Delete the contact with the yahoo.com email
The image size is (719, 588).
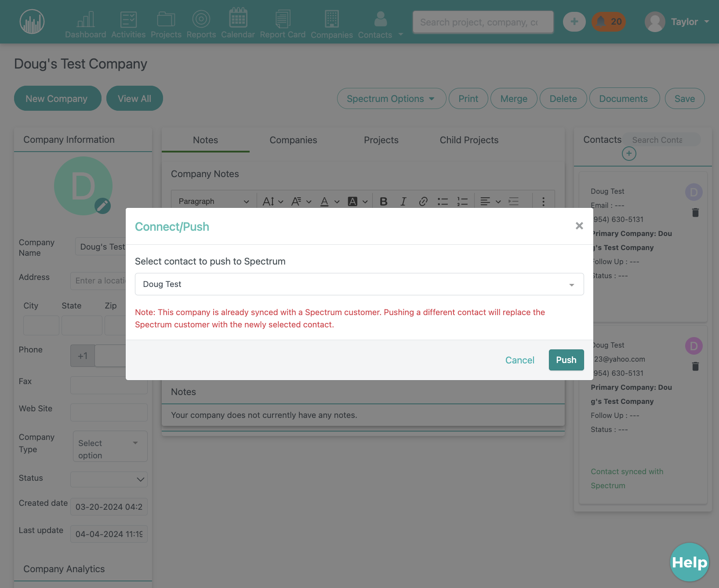pyautogui.click(x=695, y=367)
